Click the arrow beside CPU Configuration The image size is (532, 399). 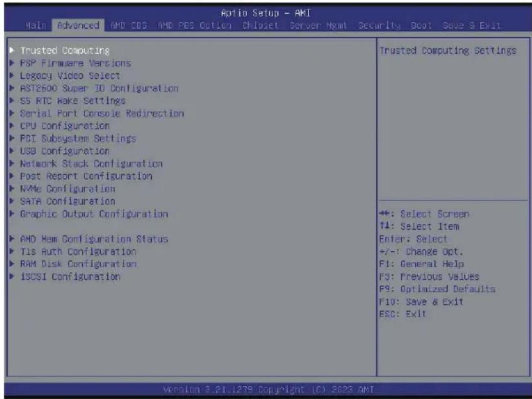12,125
